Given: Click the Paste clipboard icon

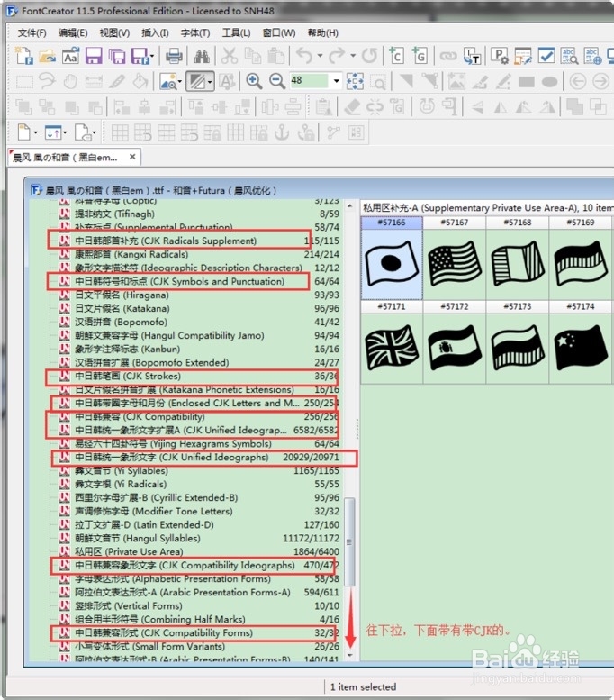Looking at the screenshot, I should [x=276, y=56].
